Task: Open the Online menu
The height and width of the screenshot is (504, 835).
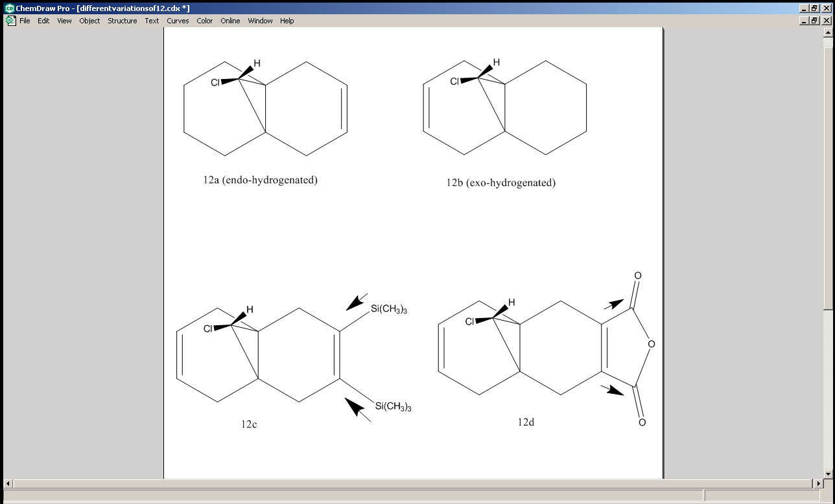Action: [230, 21]
